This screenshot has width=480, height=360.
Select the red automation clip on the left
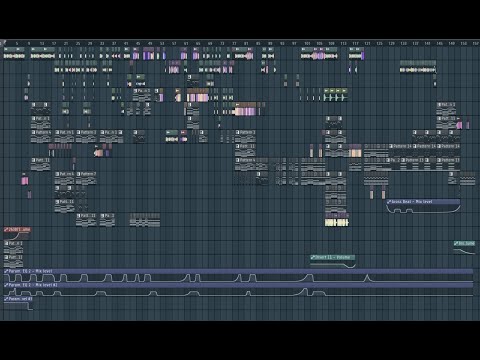17,234
